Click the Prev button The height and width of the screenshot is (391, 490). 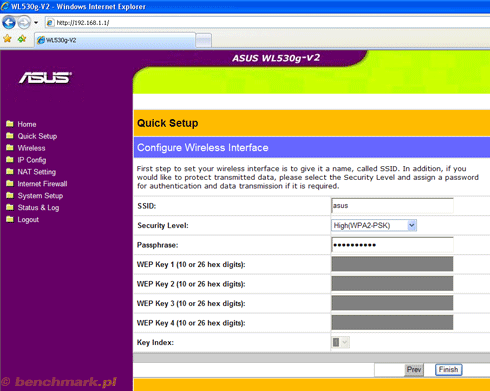tap(414, 370)
